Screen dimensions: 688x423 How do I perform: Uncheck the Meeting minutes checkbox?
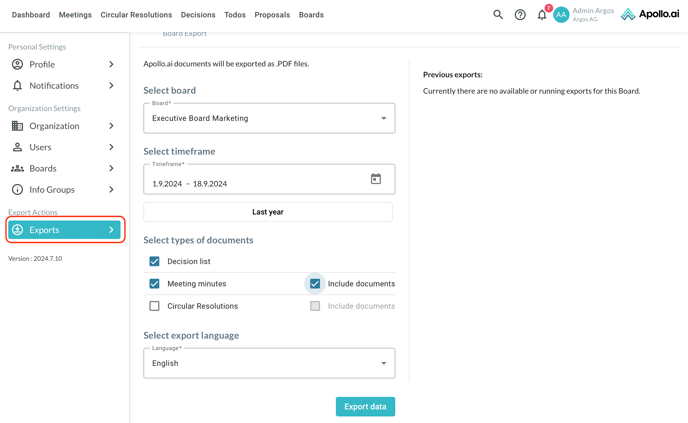tap(154, 284)
